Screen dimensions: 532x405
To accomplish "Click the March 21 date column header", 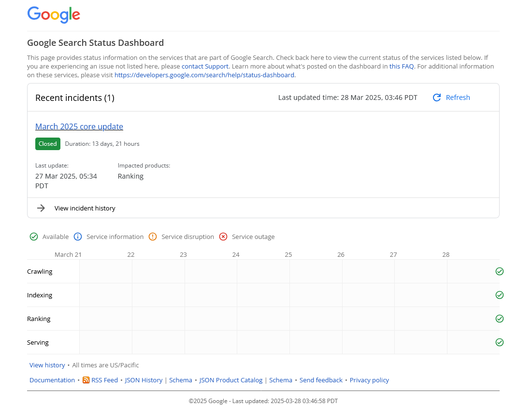I will click(x=68, y=254).
